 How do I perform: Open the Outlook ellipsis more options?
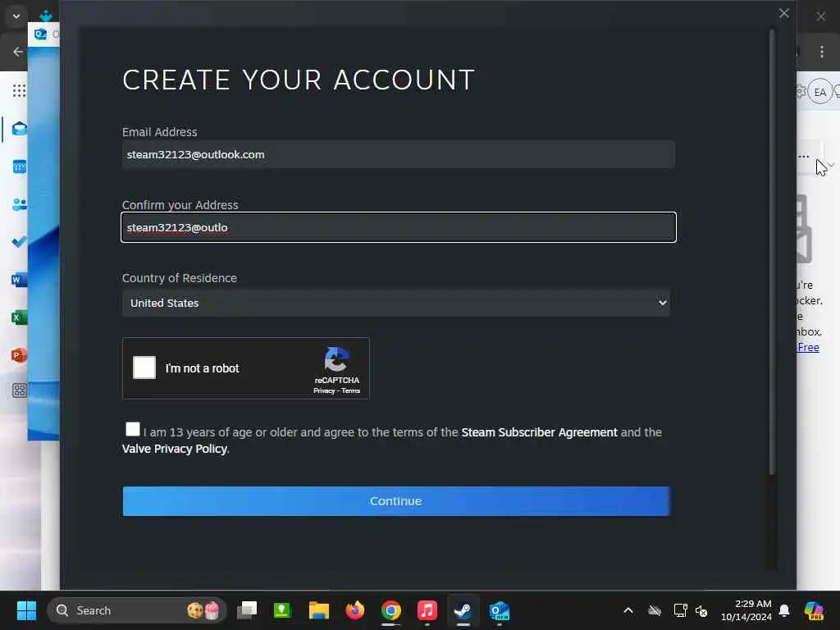click(x=804, y=157)
